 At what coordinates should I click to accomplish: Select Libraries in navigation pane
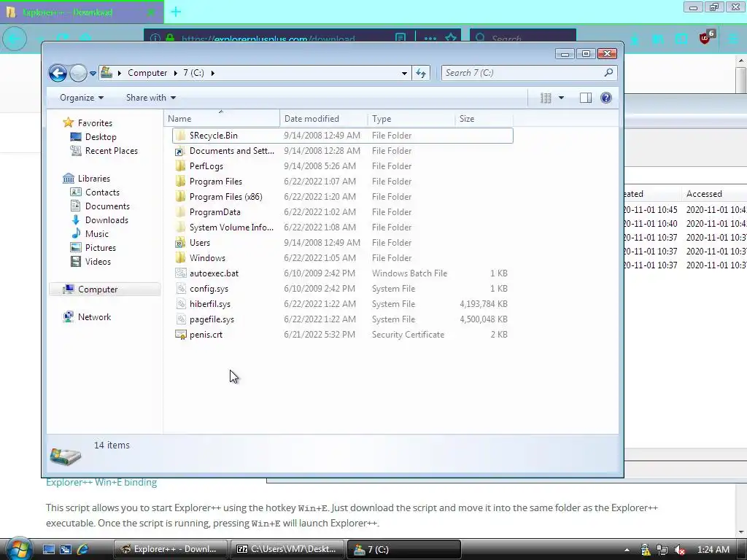coord(94,178)
